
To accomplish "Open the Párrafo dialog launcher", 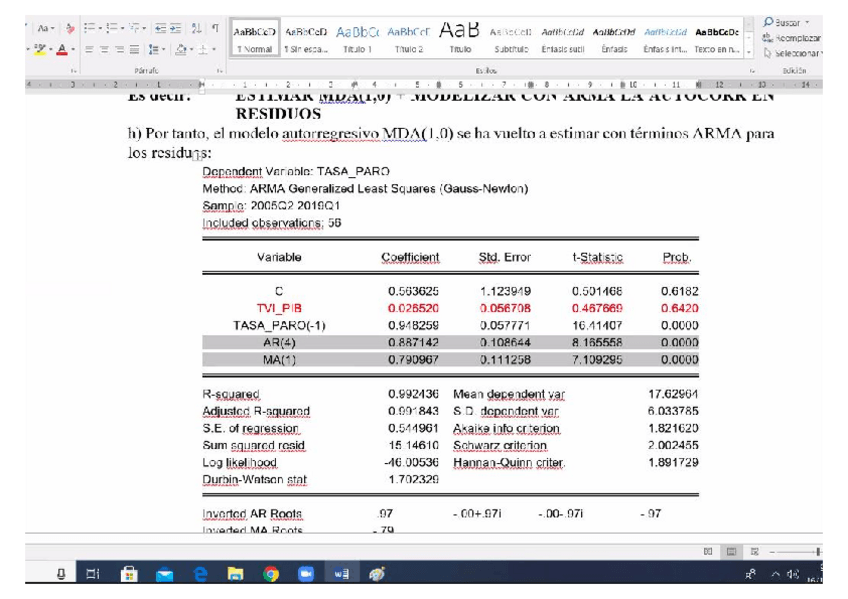I will pyautogui.click(x=220, y=71).
